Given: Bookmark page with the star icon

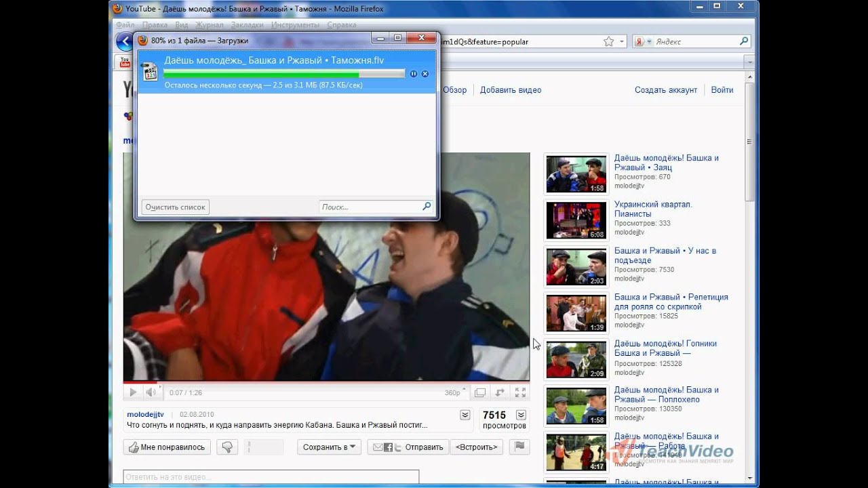Looking at the screenshot, I should [x=609, y=41].
